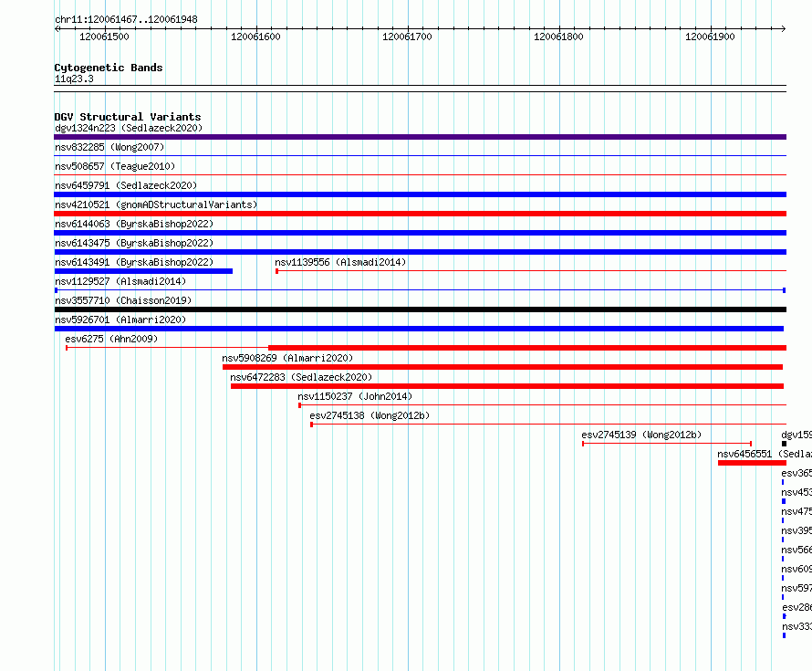Click the nsv508657 (Teague2010) label
The image size is (812, 671).
pos(115,166)
